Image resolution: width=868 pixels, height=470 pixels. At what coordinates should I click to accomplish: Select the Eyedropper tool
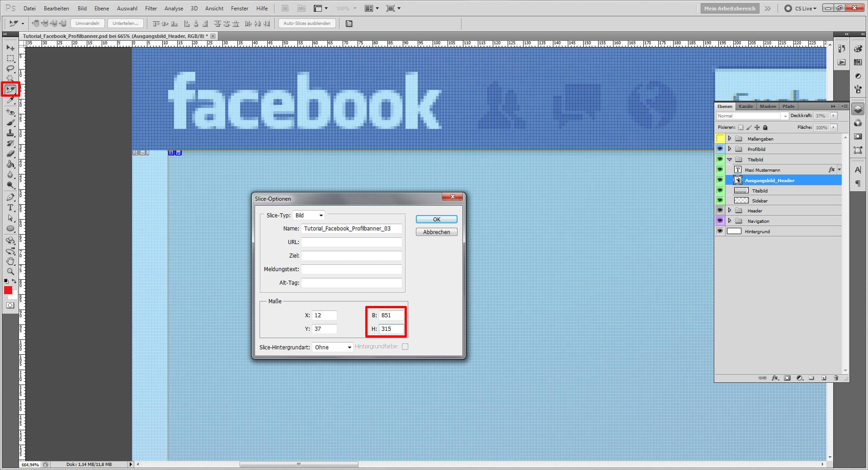[x=10, y=101]
